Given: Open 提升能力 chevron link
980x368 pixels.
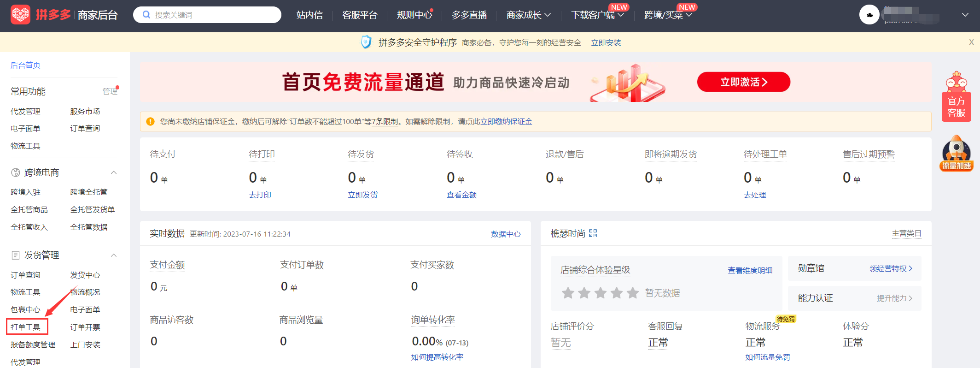Looking at the screenshot, I should click(894, 298).
